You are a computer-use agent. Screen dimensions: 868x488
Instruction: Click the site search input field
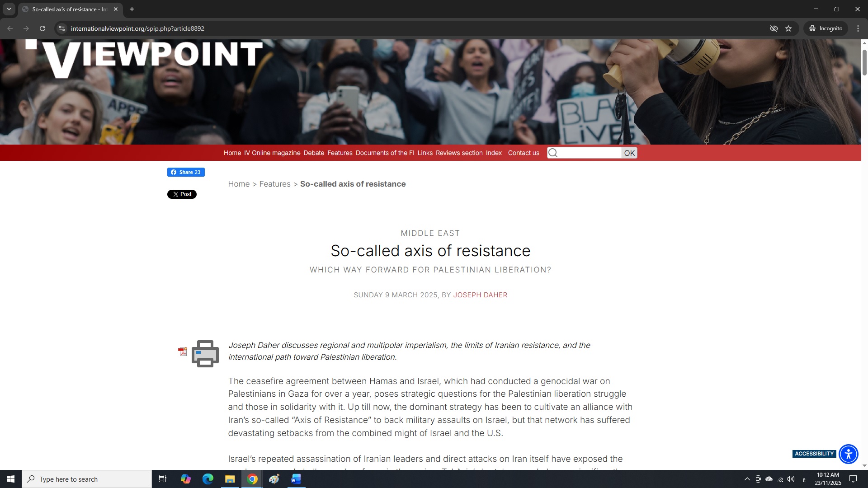pos(585,153)
